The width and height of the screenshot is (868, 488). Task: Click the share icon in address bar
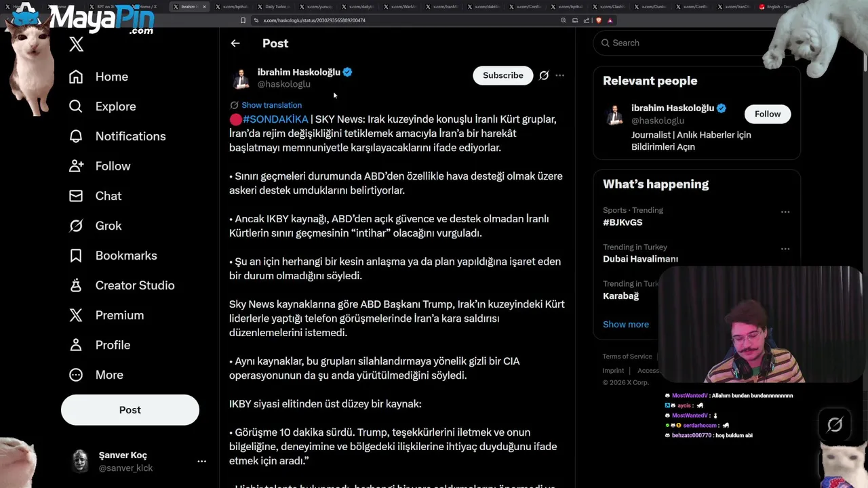tap(587, 20)
